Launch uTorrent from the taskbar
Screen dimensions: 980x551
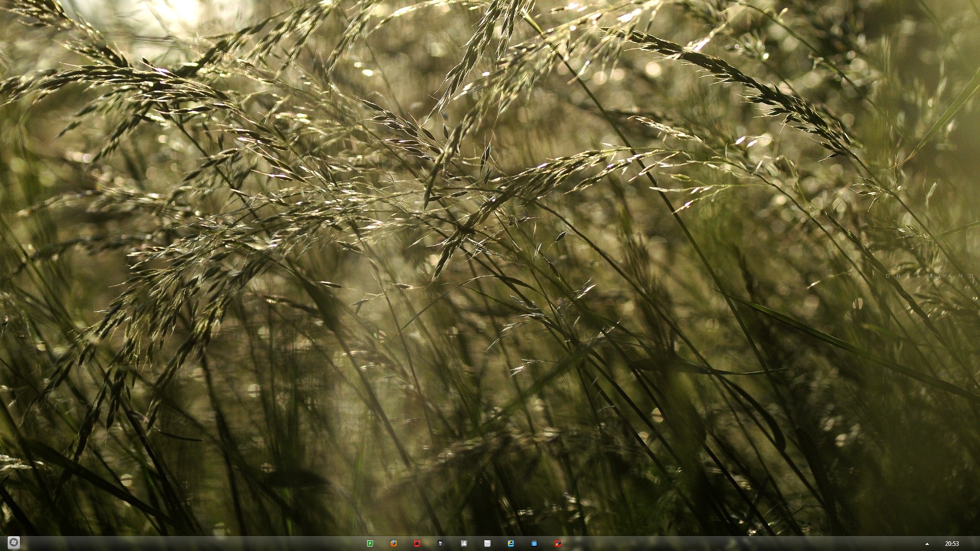[370, 543]
